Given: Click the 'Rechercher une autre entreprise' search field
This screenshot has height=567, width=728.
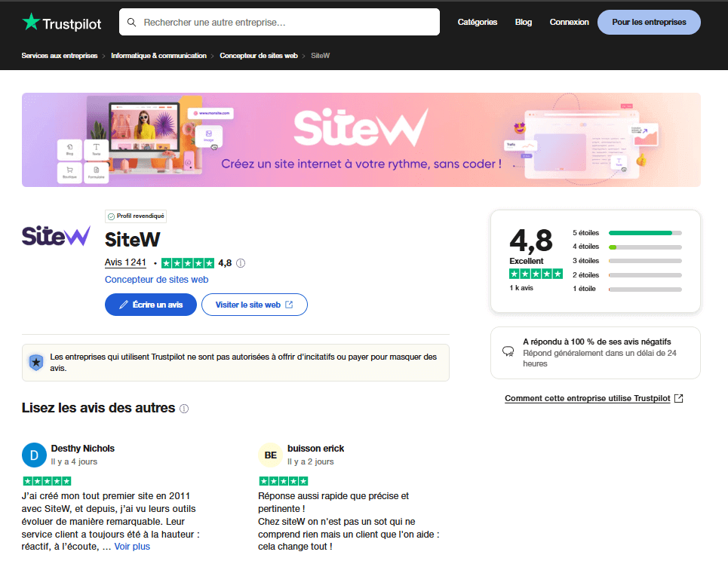Looking at the screenshot, I should 287,23.
